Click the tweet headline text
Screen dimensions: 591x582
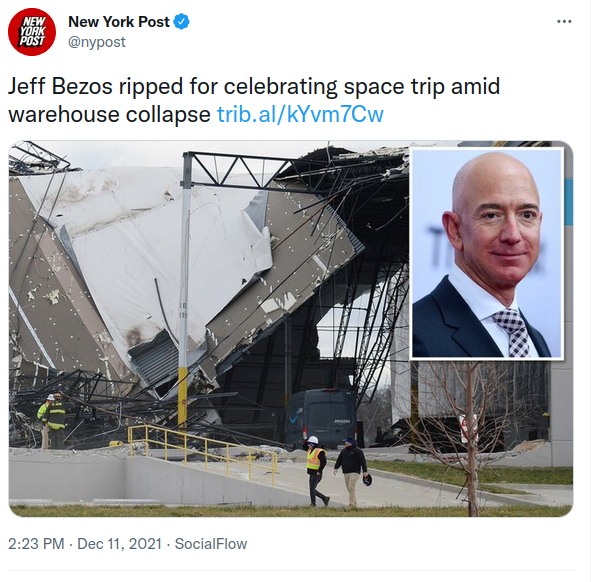coord(254,100)
